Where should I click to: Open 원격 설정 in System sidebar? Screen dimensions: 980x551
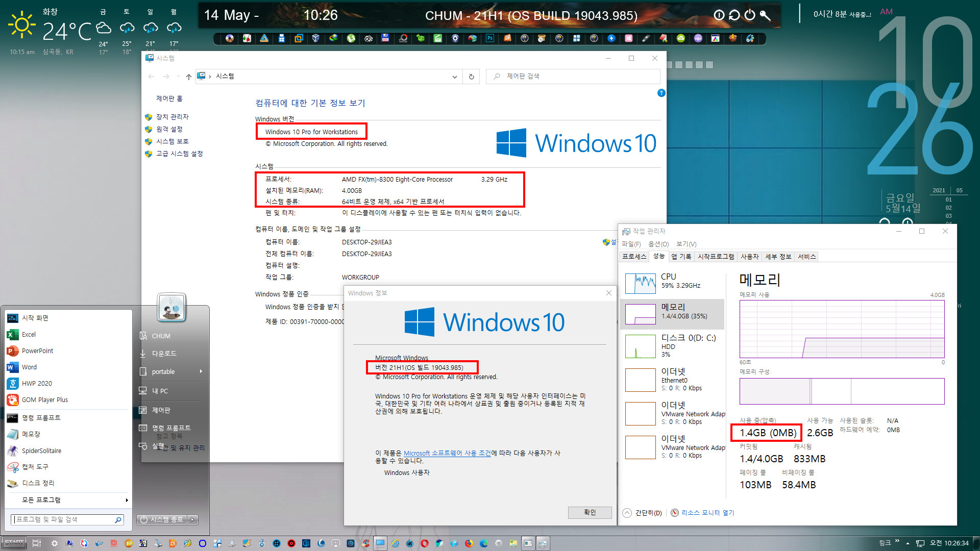click(169, 129)
